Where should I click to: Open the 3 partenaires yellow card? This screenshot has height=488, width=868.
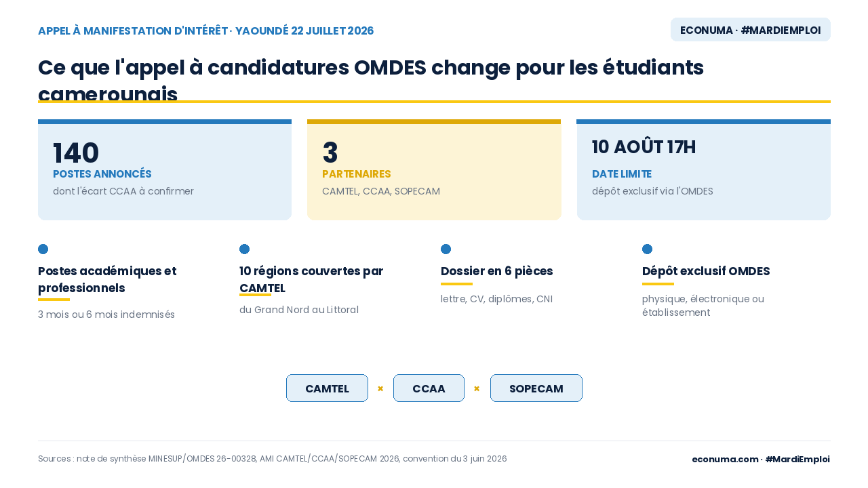[434, 169]
